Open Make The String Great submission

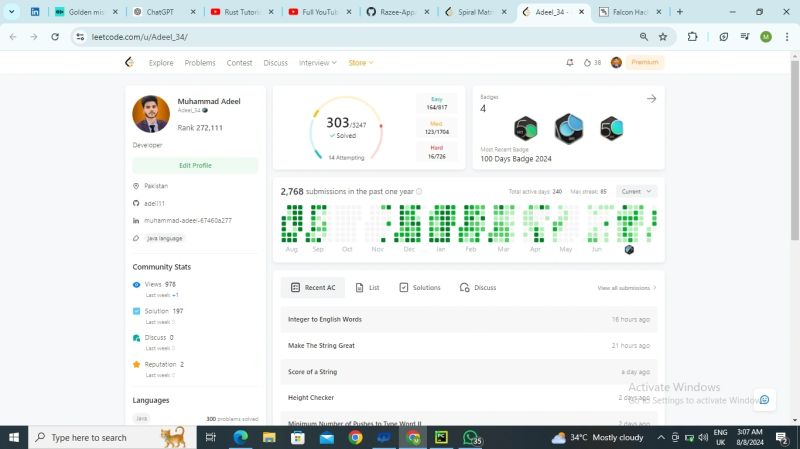point(469,345)
